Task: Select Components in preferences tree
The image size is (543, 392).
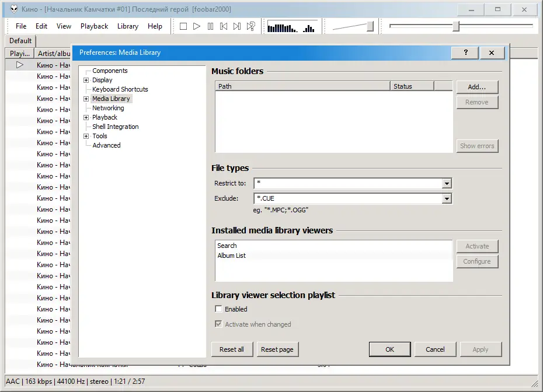Action: pos(110,71)
